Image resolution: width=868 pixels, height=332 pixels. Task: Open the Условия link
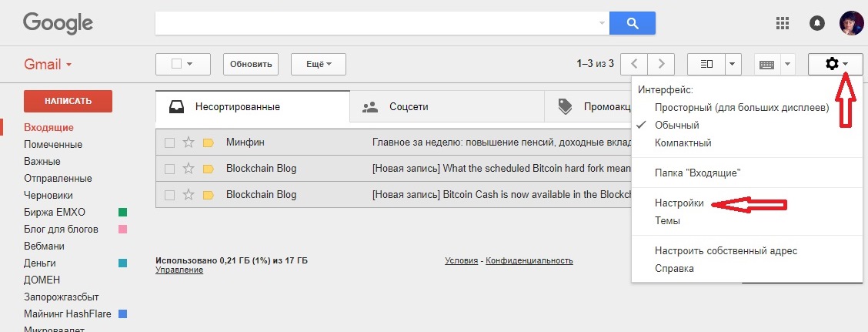[x=461, y=260]
